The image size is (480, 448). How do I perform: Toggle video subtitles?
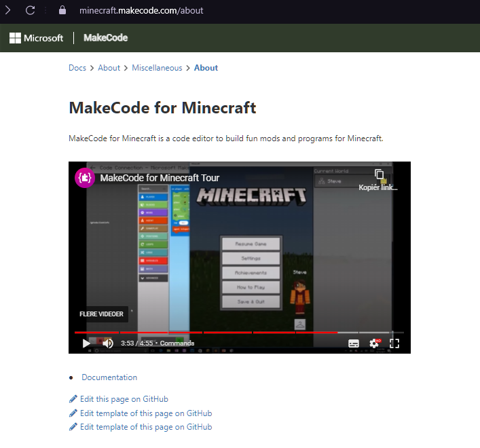[x=354, y=343]
